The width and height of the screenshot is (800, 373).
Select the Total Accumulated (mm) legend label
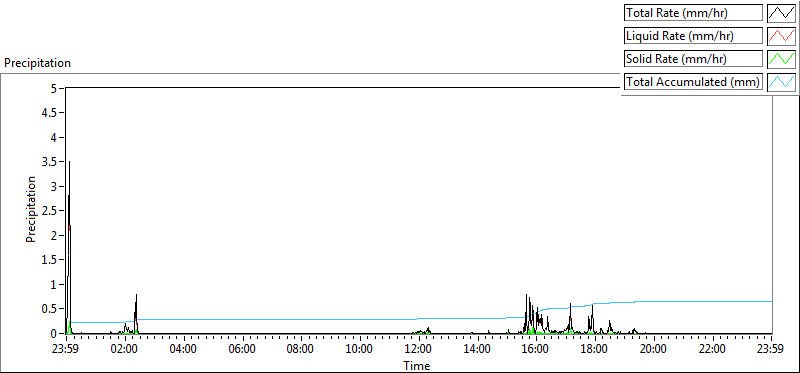(x=693, y=82)
